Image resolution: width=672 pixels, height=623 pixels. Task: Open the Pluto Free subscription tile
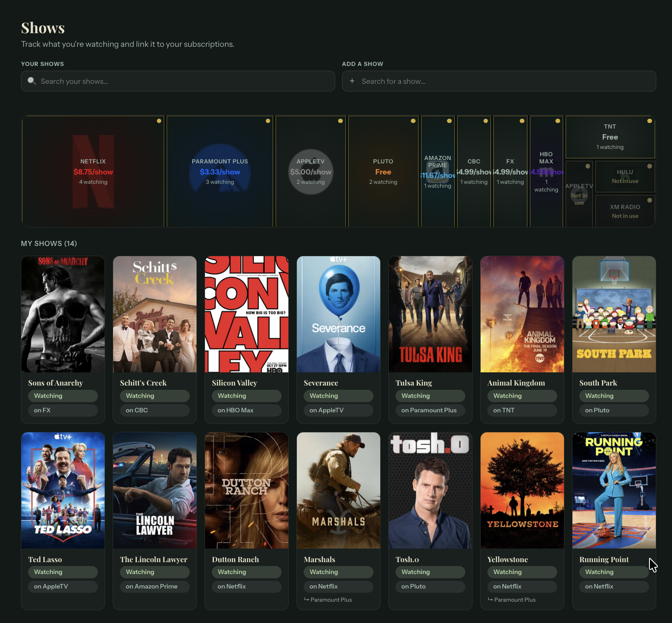(383, 171)
